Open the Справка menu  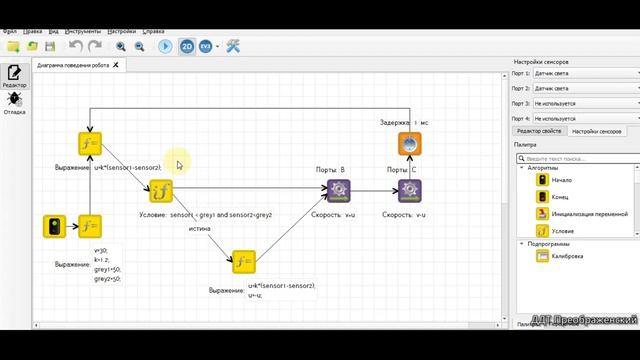pyautogui.click(x=153, y=31)
